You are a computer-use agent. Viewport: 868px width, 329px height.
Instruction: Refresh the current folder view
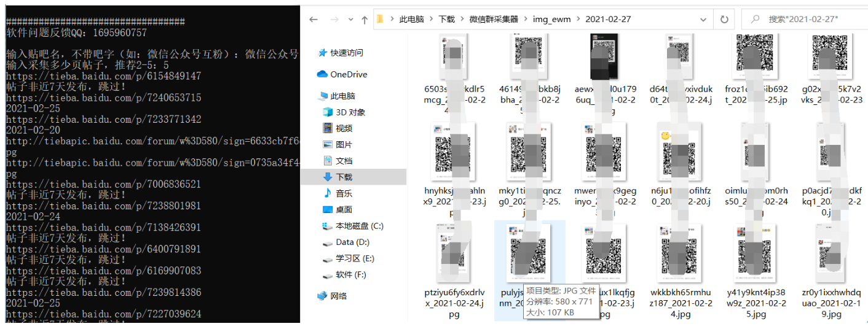click(x=724, y=19)
